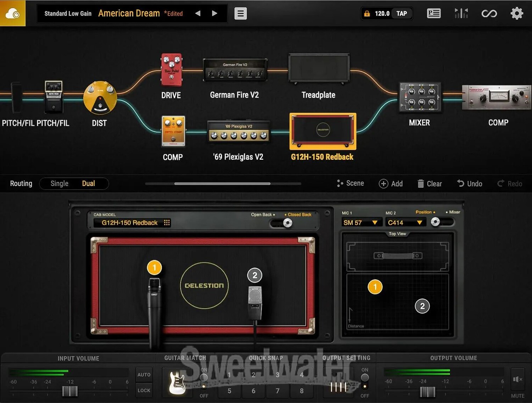Mute output with speaker icon
532x403 pixels.
pos(517,380)
